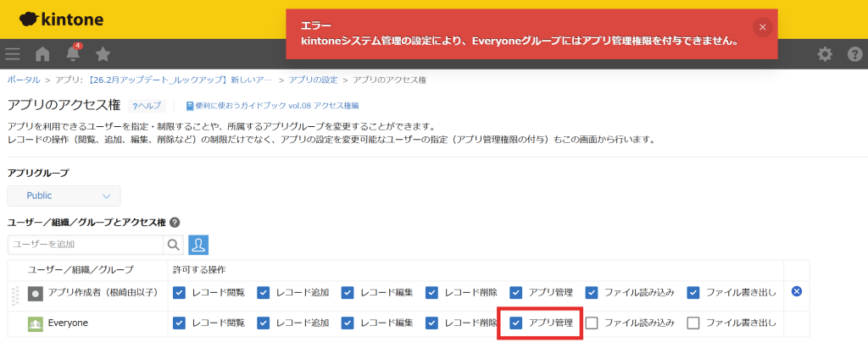The width and height of the screenshot is (868, 359).
Task: Enable ファイル書き出し for Everyone
Action: (x=693, y=323)
